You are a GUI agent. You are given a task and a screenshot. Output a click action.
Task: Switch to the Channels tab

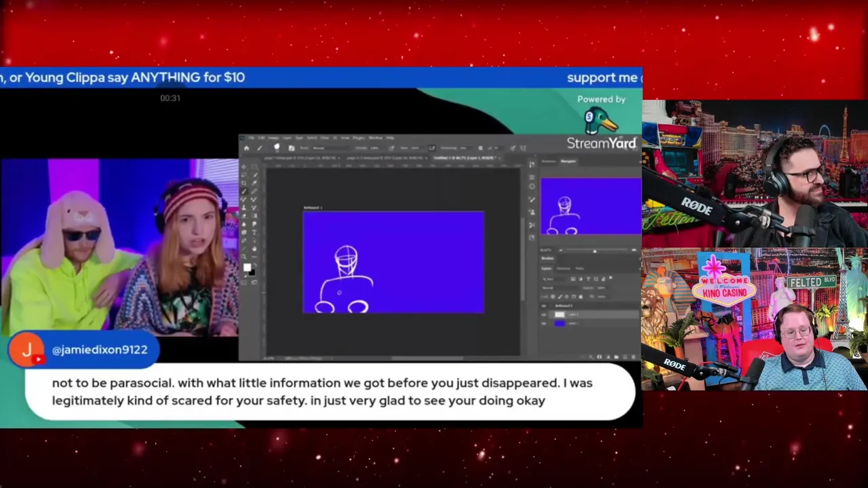coord(564,268)
